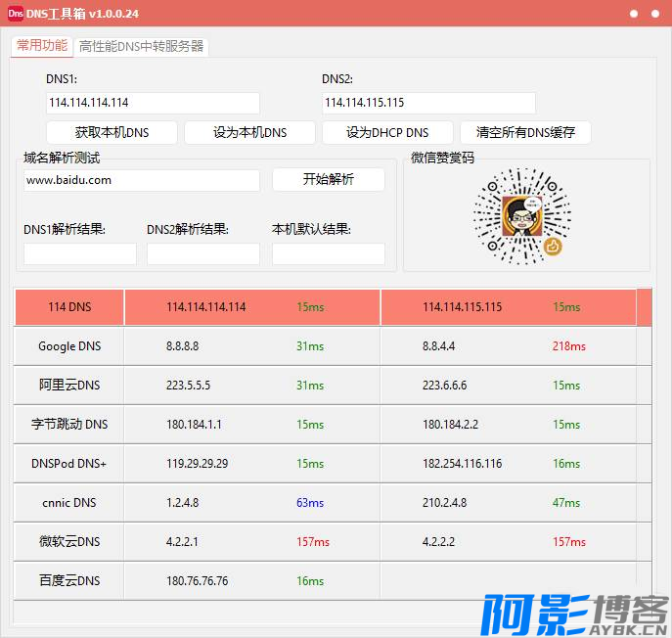The width and height of the screenshot is (672, 638).
Task: Click the DNS2 address input field
Action: coord(428,103)
